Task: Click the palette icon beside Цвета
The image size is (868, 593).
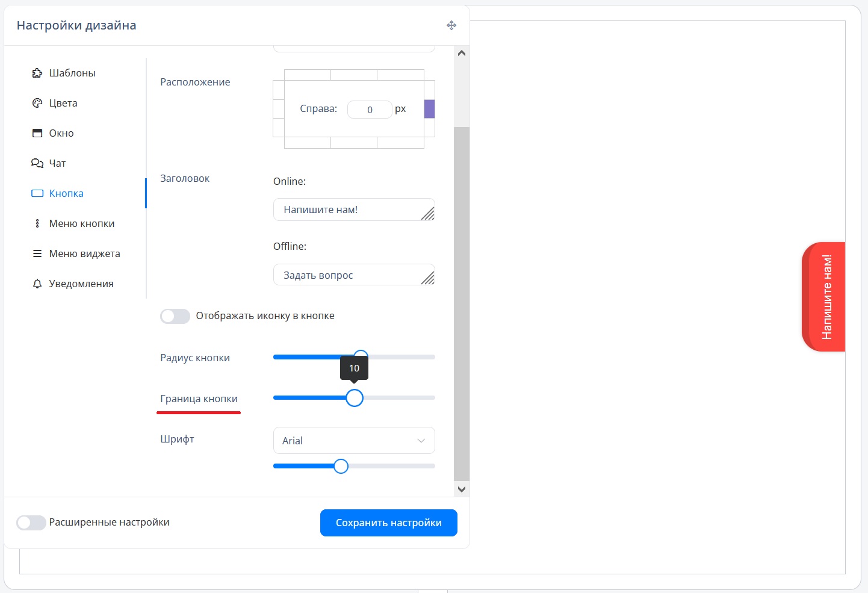Action: pyautogui.click(x=37, y=103)
